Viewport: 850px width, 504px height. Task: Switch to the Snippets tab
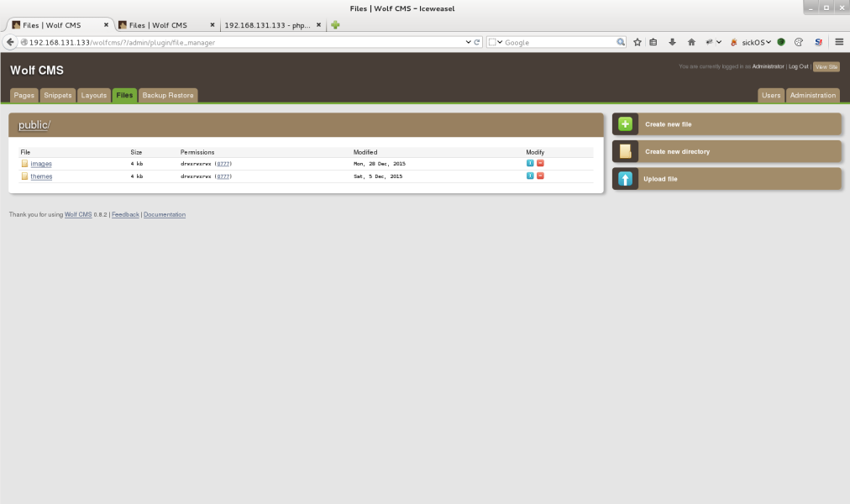coord(57,96)
